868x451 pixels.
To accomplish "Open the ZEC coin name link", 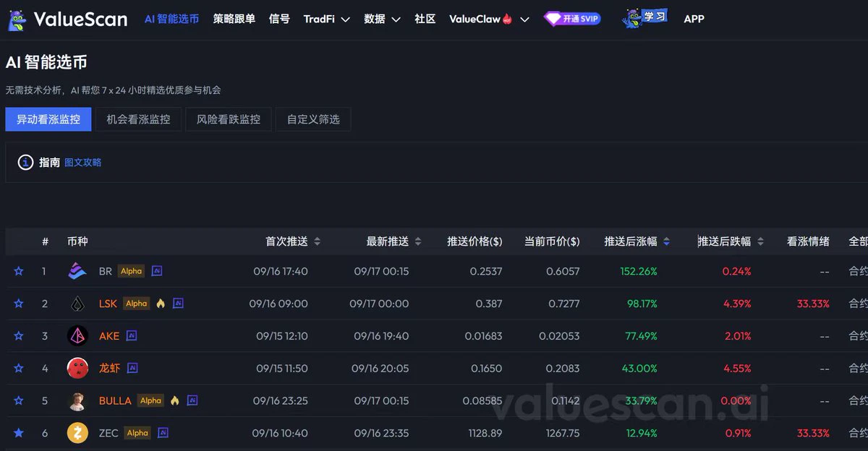I will click(x=109, y=433).
